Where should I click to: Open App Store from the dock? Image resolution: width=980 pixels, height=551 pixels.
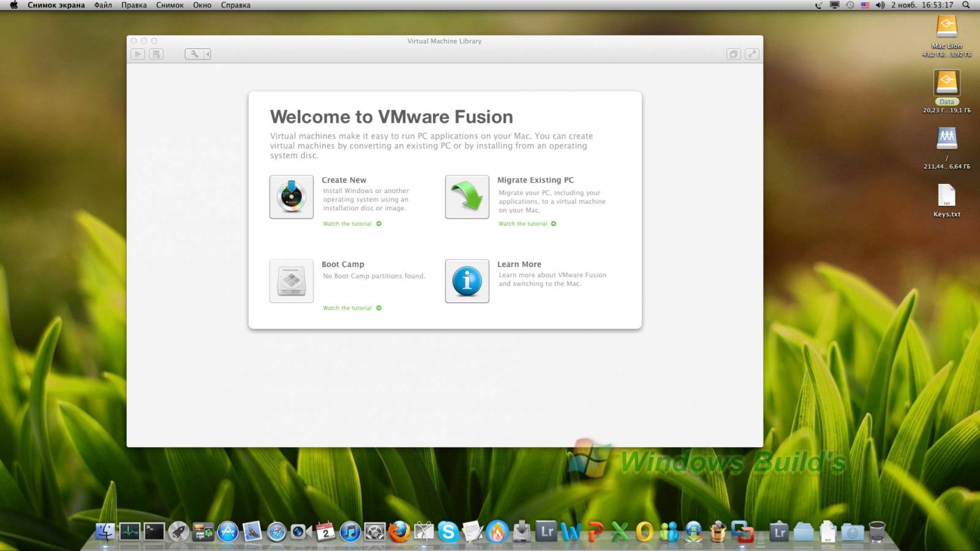coord(228,531)
